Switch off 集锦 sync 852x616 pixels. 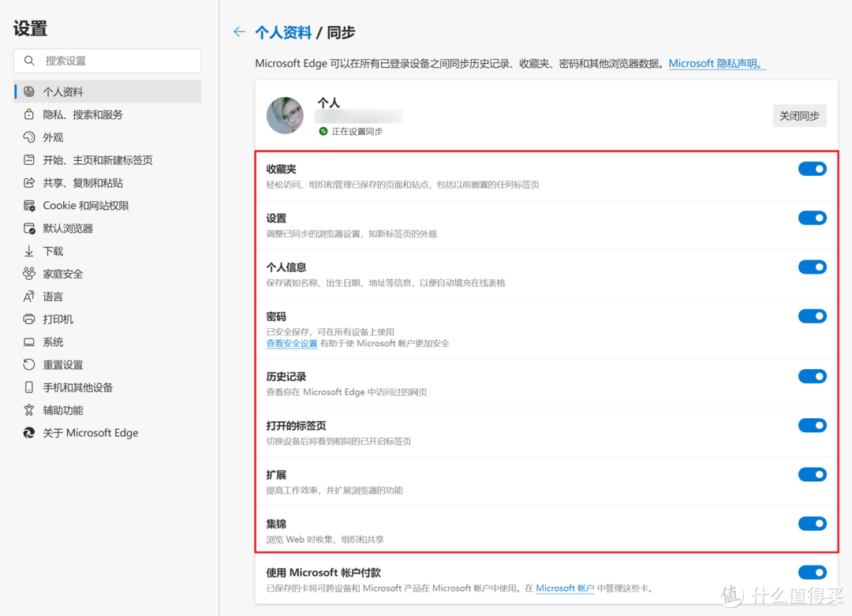point(813,524)
